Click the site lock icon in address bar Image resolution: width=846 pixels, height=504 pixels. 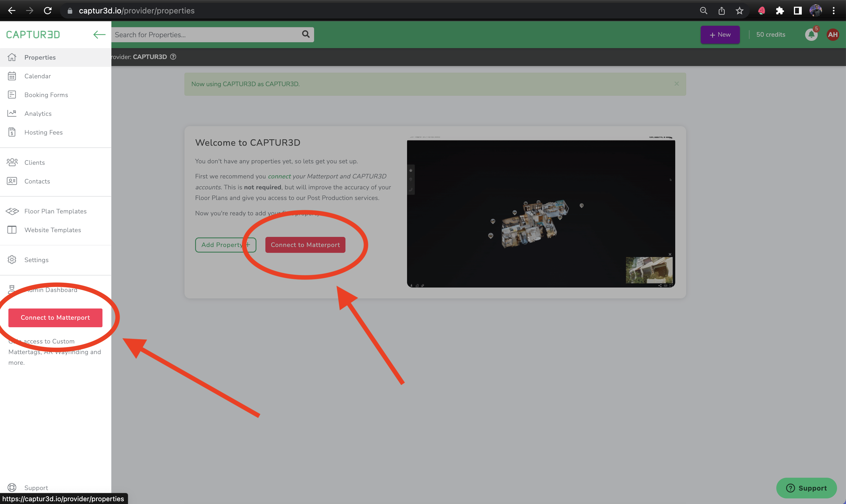(x=70, y=11)
